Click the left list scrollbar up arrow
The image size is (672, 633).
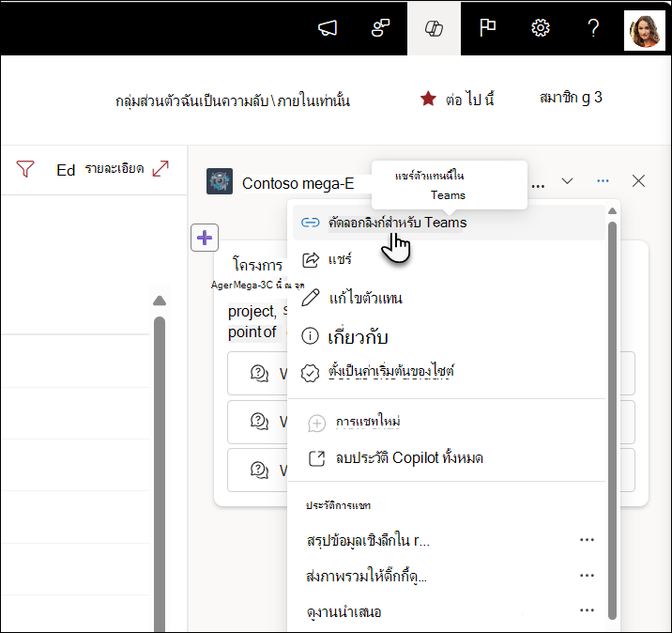click(x=160, y=301)
